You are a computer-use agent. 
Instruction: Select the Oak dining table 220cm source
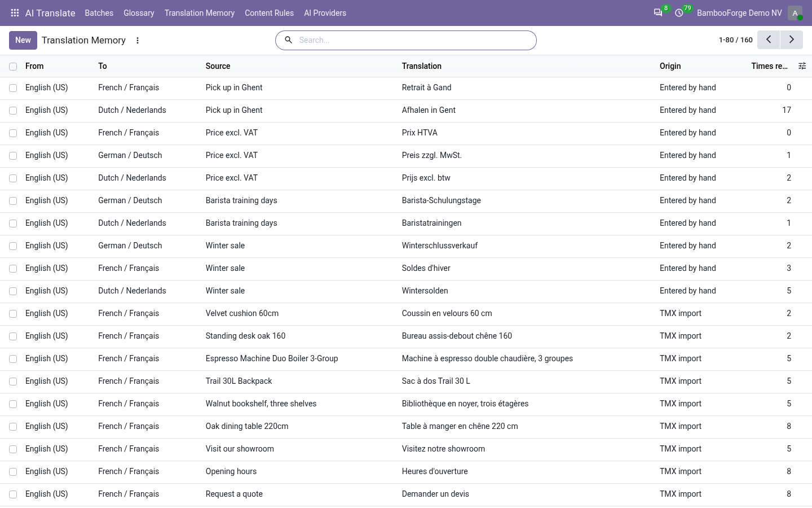tap(247, 426)
